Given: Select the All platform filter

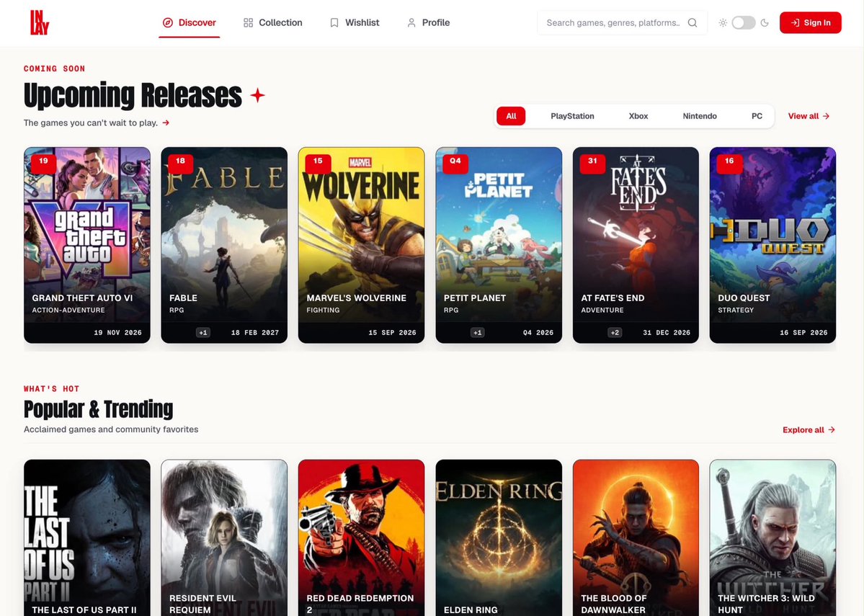Looking at the screenshot, I should [511, 116].
